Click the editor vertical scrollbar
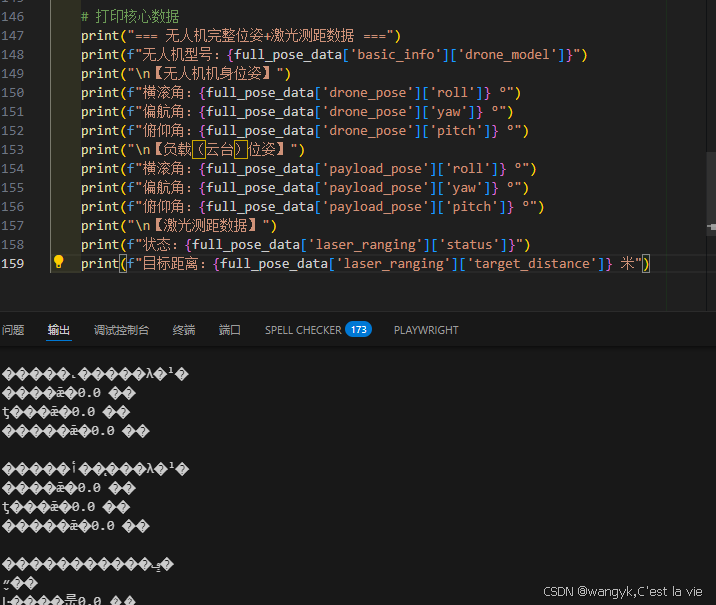 point(711,192)
